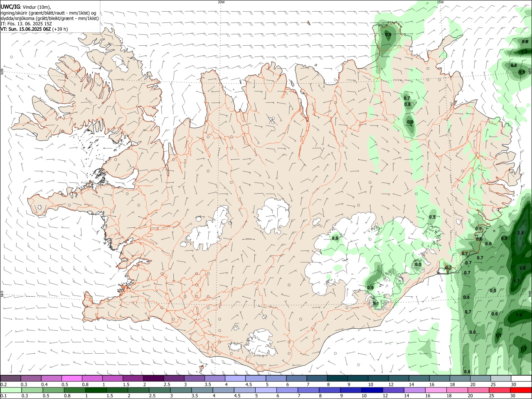This screenshot has height=399, width=532.
Task: Click the 1.7 precipitation value on the map
Action: click(517, 281)
